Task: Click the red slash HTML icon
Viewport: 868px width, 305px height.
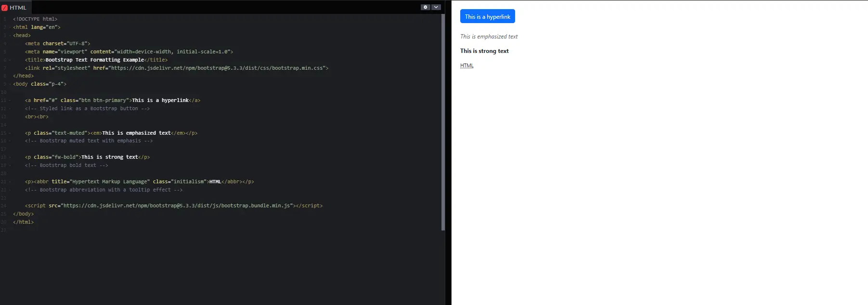Action: 5,8
